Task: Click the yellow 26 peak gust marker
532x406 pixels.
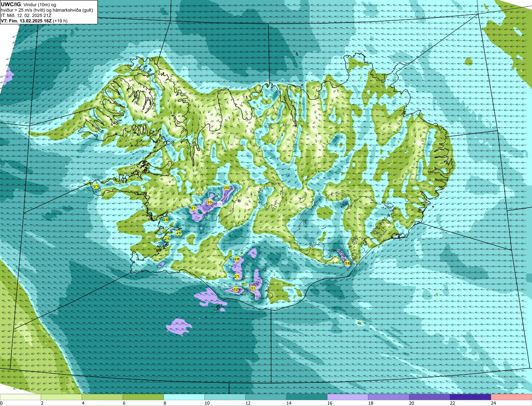Action: pos(165,220)
